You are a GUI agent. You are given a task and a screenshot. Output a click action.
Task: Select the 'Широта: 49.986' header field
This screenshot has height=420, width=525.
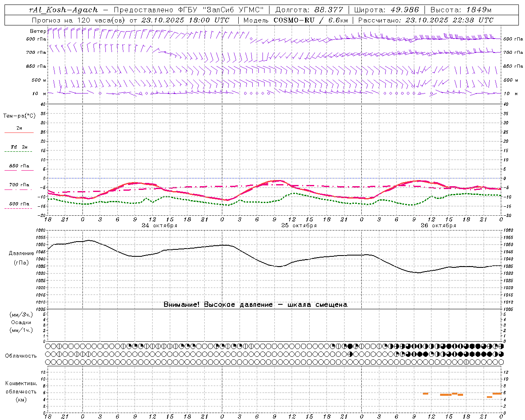point(386,10)
